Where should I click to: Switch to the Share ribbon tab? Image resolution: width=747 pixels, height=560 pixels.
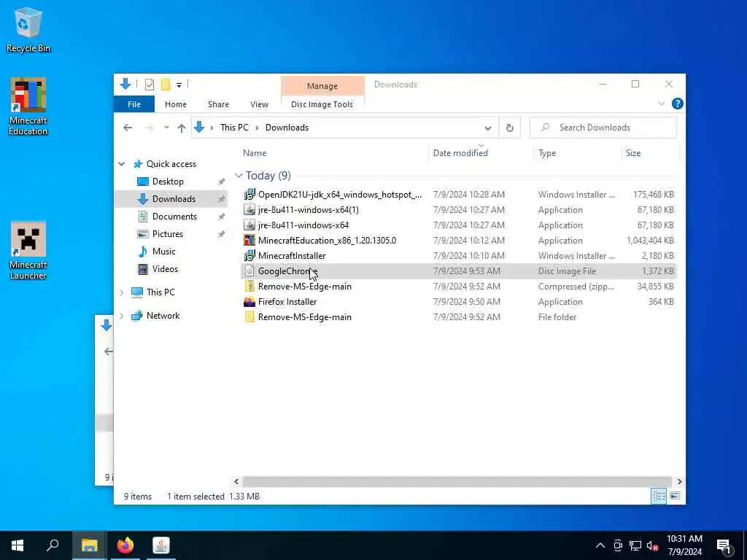(218, 104)
